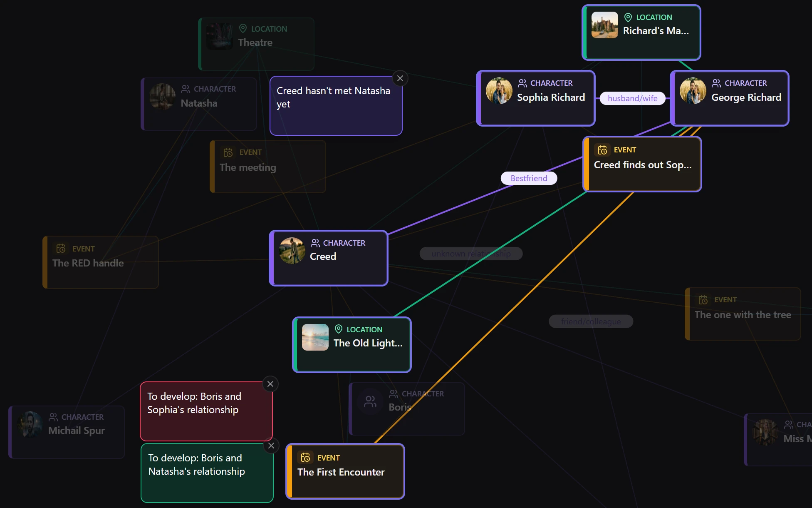Click 'To develop: Boris and Natasha's relationship' text
Viewport: 812px width, 508px height.
tap(196, 465)
